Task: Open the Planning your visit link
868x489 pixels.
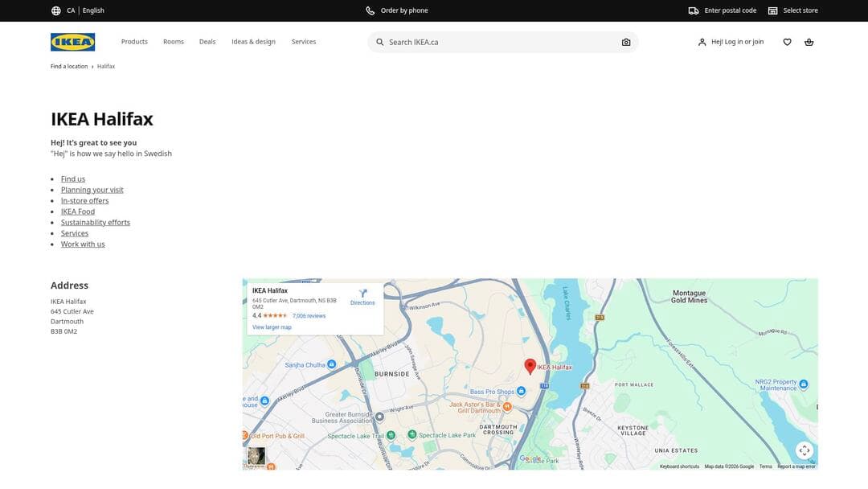Action: point(92,189)
